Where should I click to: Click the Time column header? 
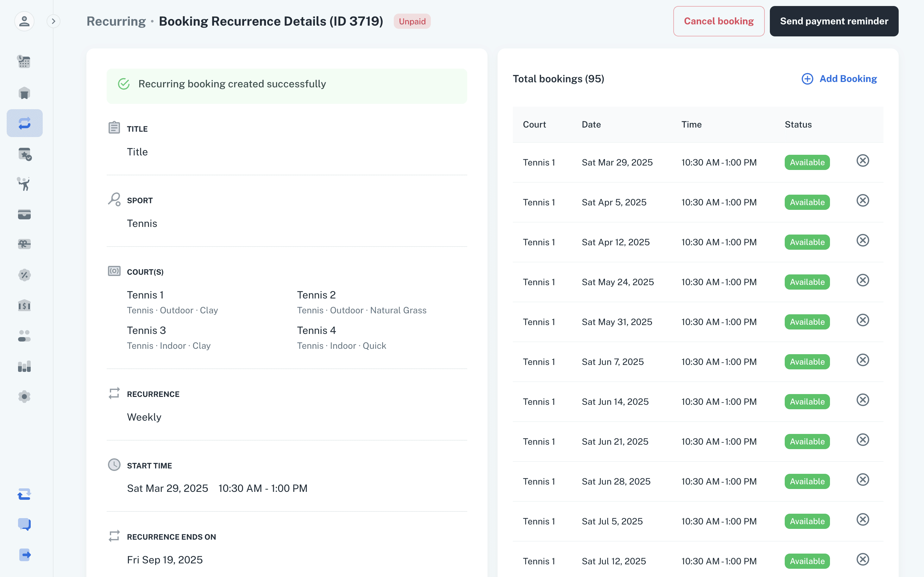pos(691,124)
